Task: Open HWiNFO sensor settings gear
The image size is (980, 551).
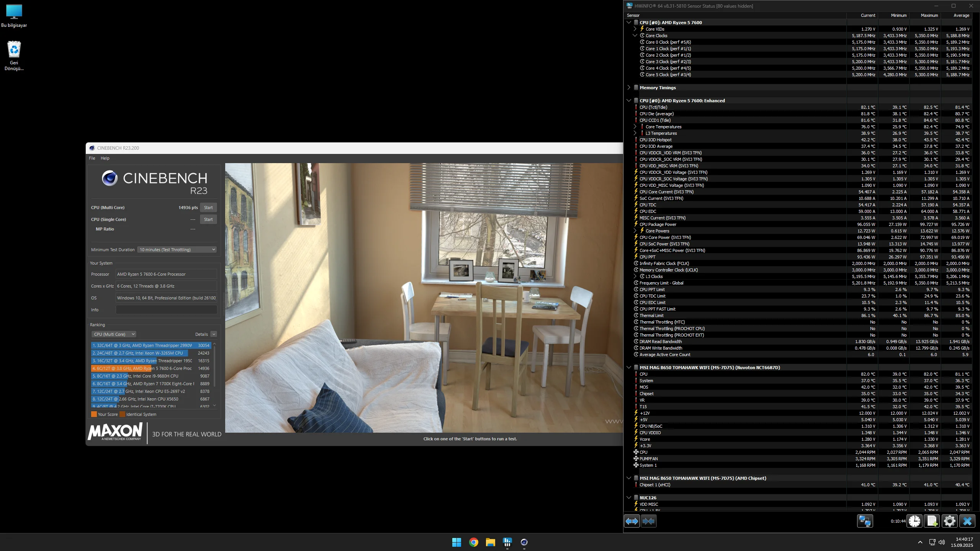Action: 950,521
